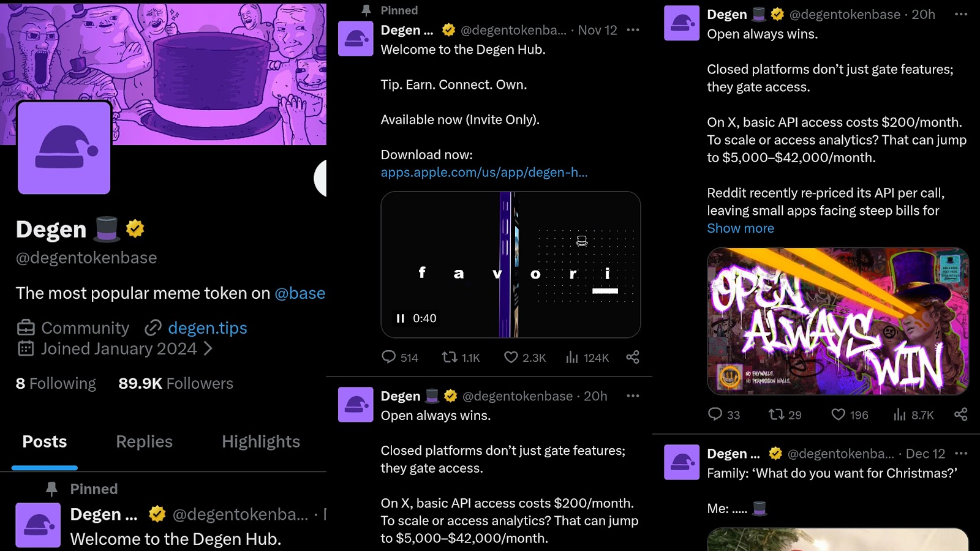Click the verified badge on the Nov 12 post
The image size is (980, 551).
coord(449,30)
